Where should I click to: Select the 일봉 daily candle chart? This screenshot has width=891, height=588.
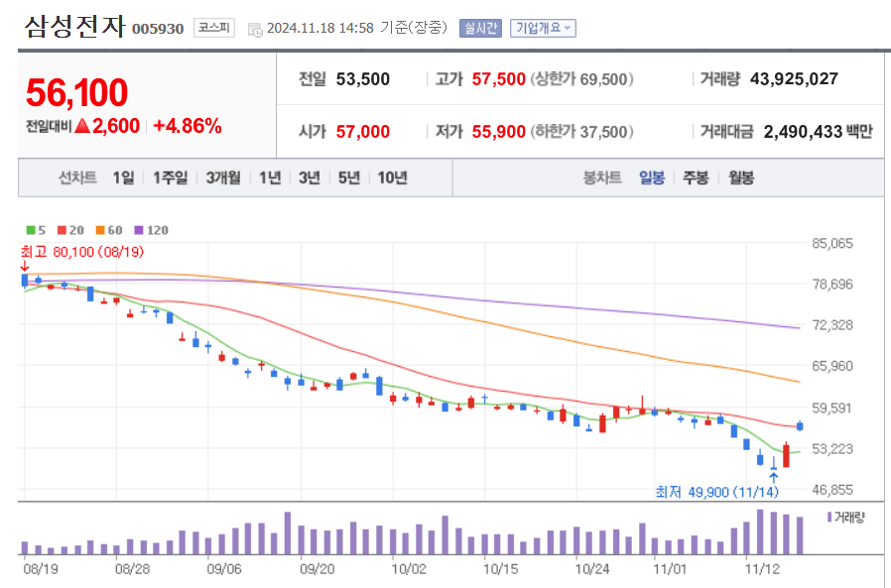(652, 177)
